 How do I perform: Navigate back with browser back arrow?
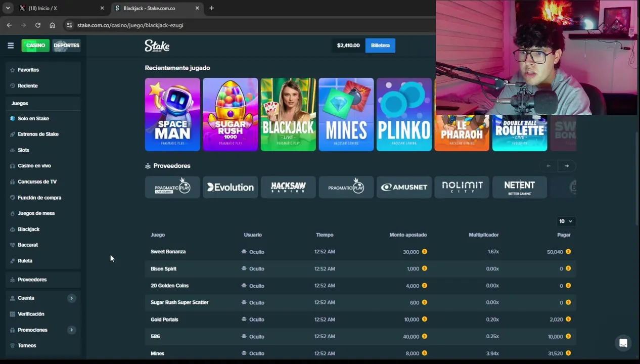coord(9,25)
